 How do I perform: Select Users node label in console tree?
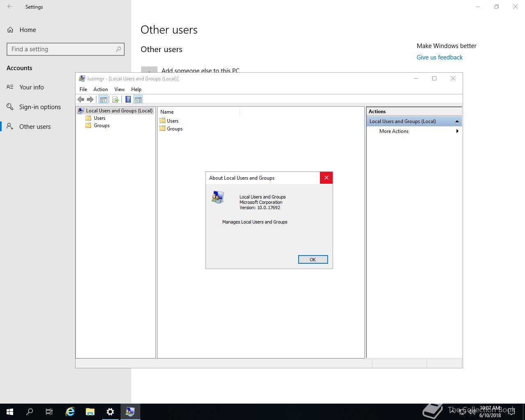point(100,118)
